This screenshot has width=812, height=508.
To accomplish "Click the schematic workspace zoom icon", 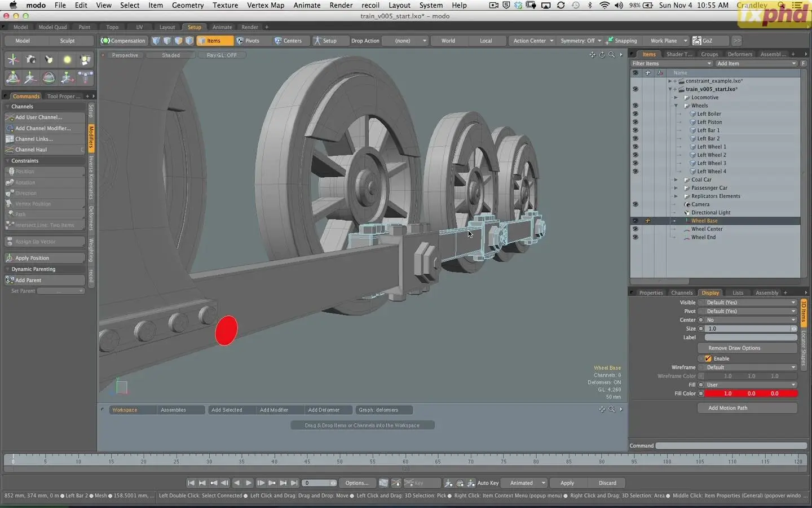I will pos(611,409).
